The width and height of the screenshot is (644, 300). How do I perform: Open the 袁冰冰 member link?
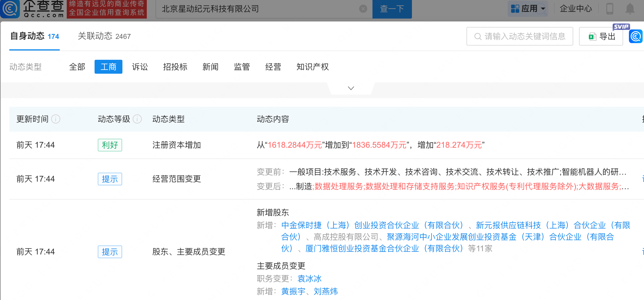coord(310,279)
